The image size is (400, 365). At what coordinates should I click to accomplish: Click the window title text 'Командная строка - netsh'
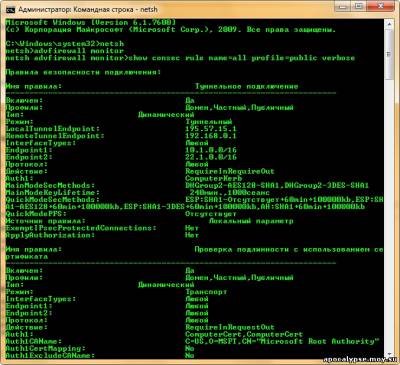pos(115,9)
